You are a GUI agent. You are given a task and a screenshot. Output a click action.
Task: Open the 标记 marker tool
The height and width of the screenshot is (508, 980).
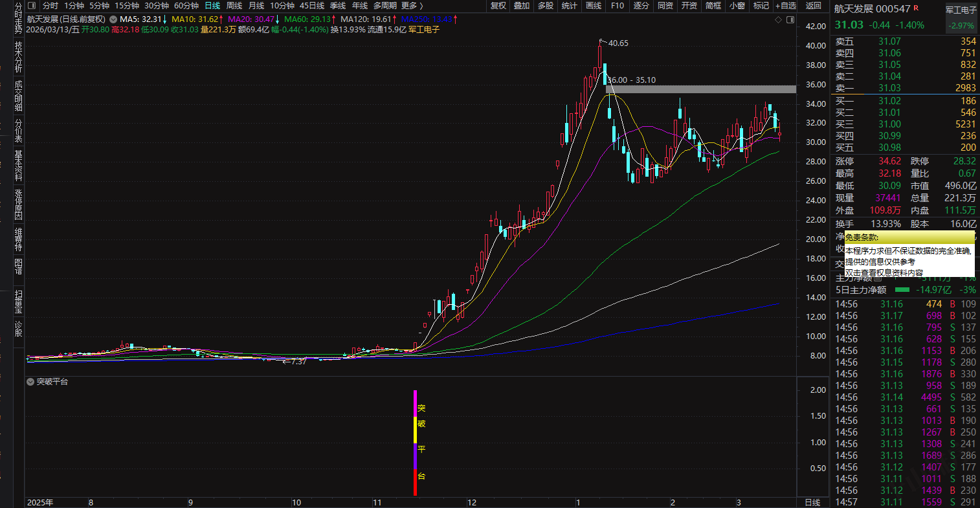click(761, 6)
